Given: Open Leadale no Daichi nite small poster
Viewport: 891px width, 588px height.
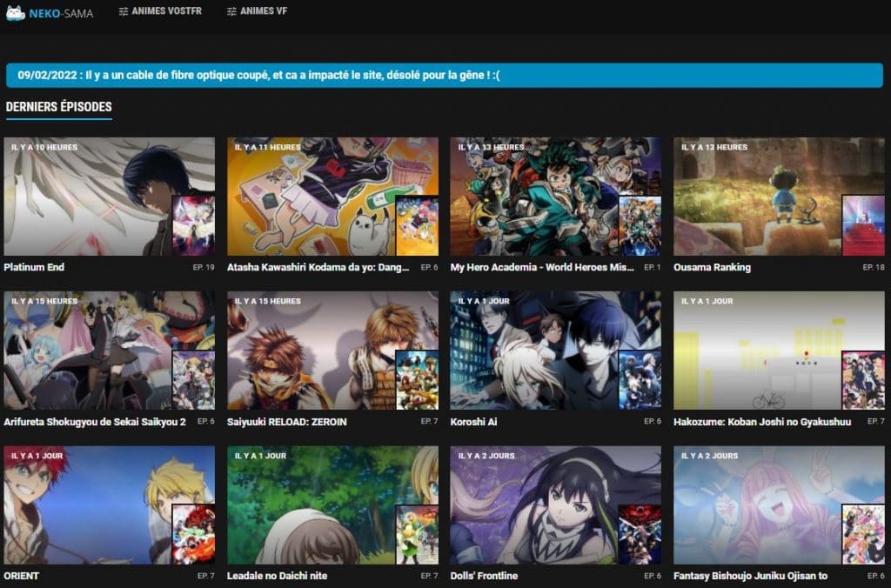Looking at the screenshot, I should [417, 535].
